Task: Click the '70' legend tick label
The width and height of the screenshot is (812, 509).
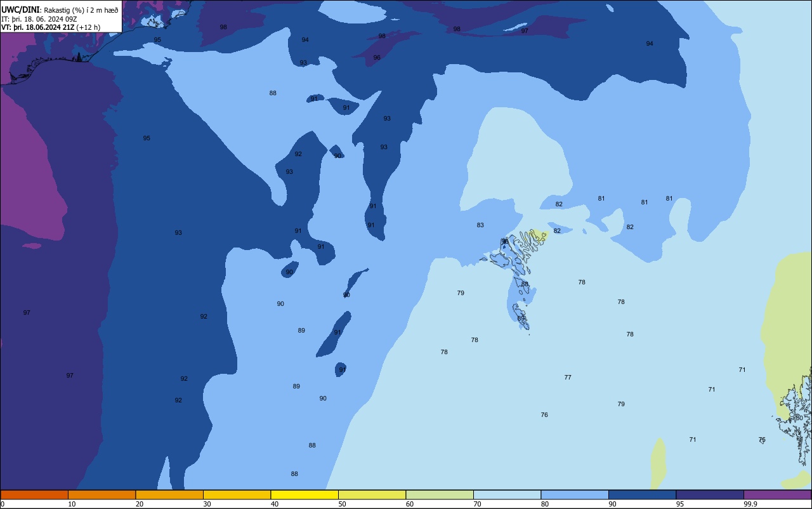Action: coord(477,504)
